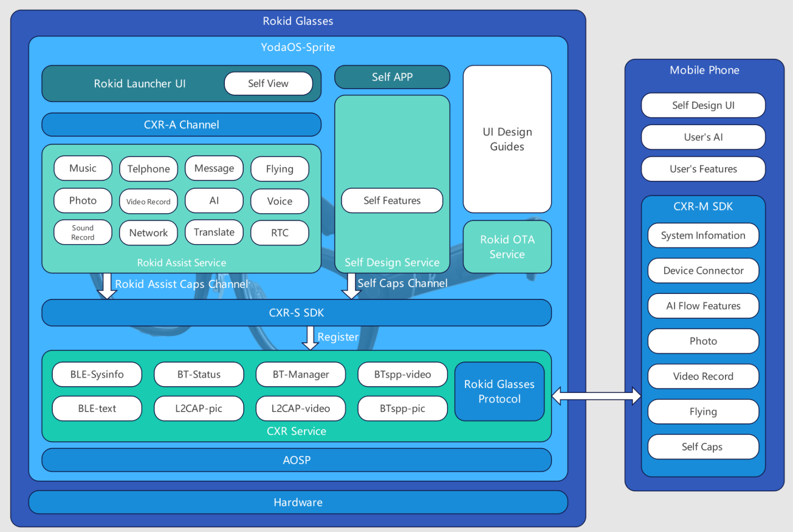Click the Device Connector box
The width and height of the screenshot is (793, 532).
point(703,271)
